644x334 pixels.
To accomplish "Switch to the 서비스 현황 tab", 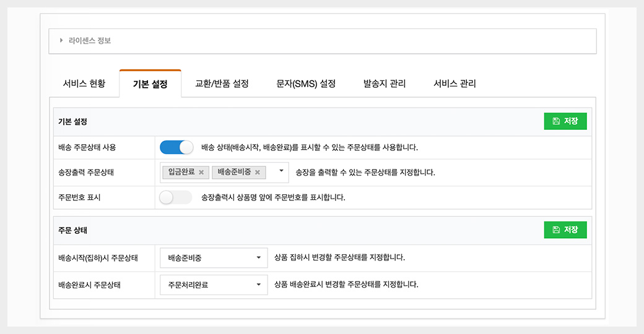I will pos(84,83).
